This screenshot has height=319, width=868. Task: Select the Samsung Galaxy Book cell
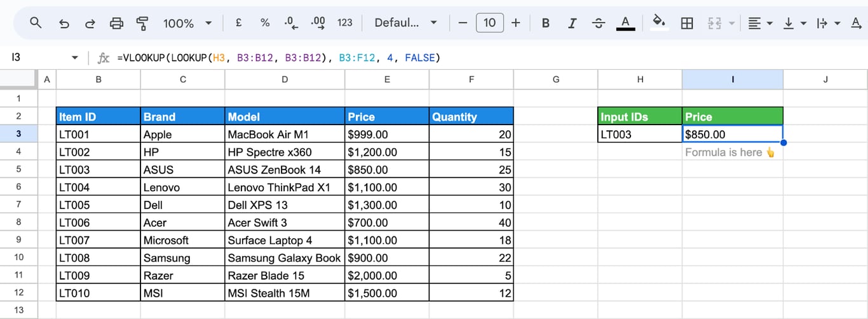tap(285, 257)
